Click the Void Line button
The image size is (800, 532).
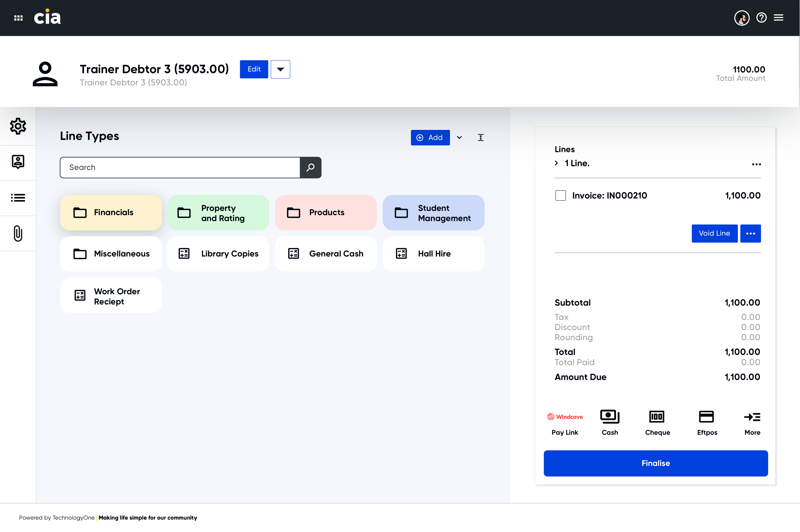714,233
